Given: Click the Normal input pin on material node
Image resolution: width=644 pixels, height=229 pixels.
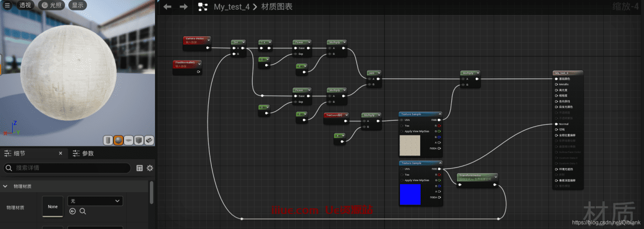Looking at the screenshot, I should tap(556, 124).
